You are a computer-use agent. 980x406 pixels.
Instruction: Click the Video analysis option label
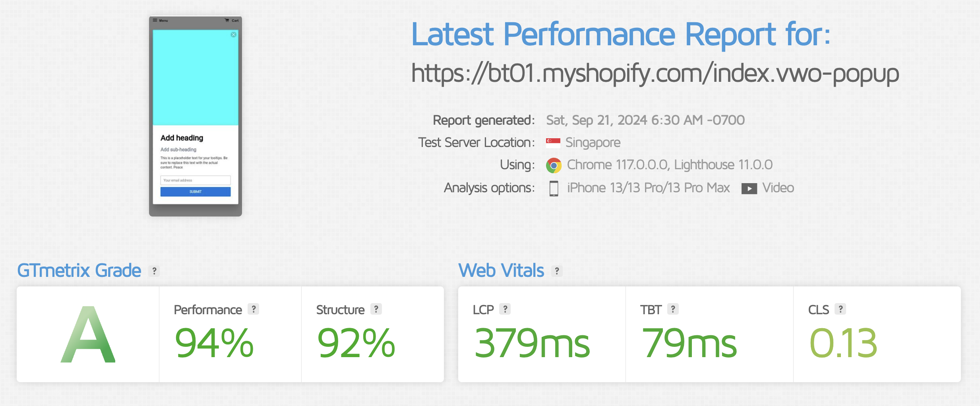pos(778,188)
